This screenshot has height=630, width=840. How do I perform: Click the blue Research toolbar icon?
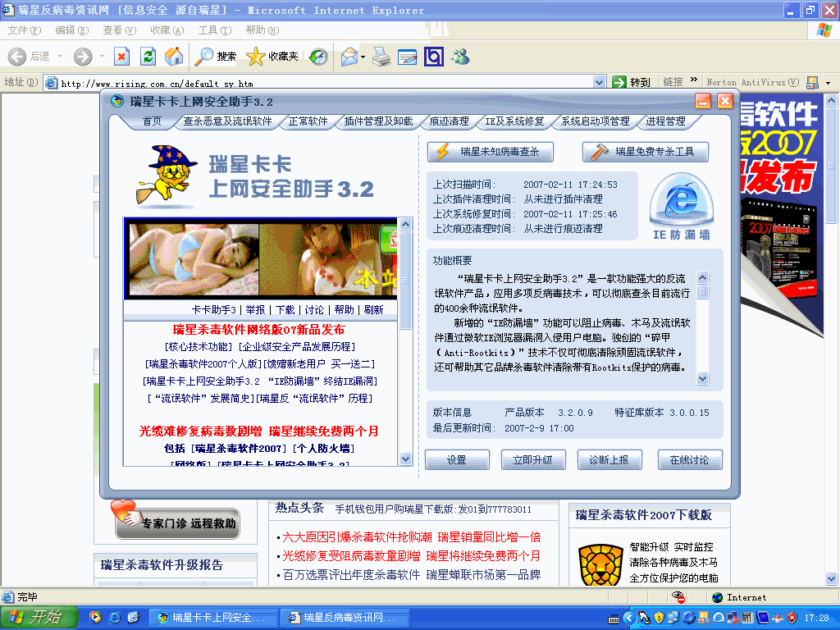coord(433,57)
